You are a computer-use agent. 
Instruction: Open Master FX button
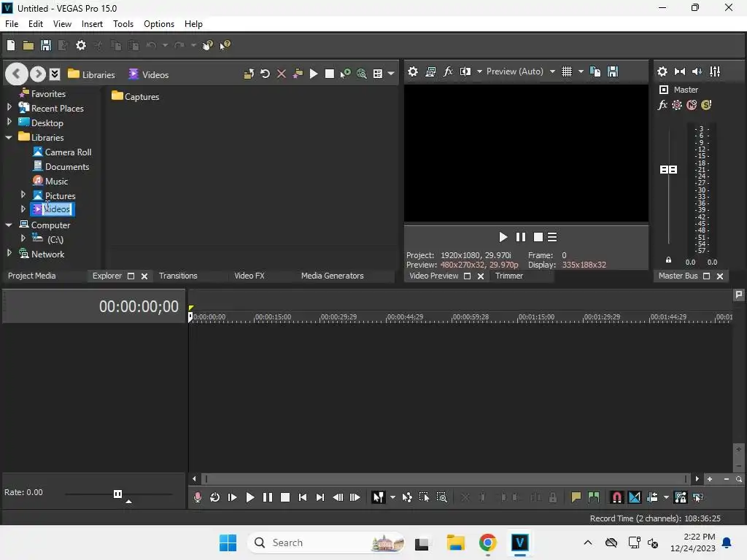click(662, 105)
